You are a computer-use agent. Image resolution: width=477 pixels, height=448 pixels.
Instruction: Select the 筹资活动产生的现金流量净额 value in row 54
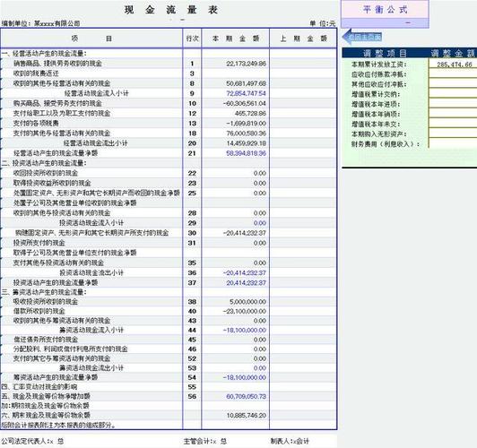(x=244, y=377)
